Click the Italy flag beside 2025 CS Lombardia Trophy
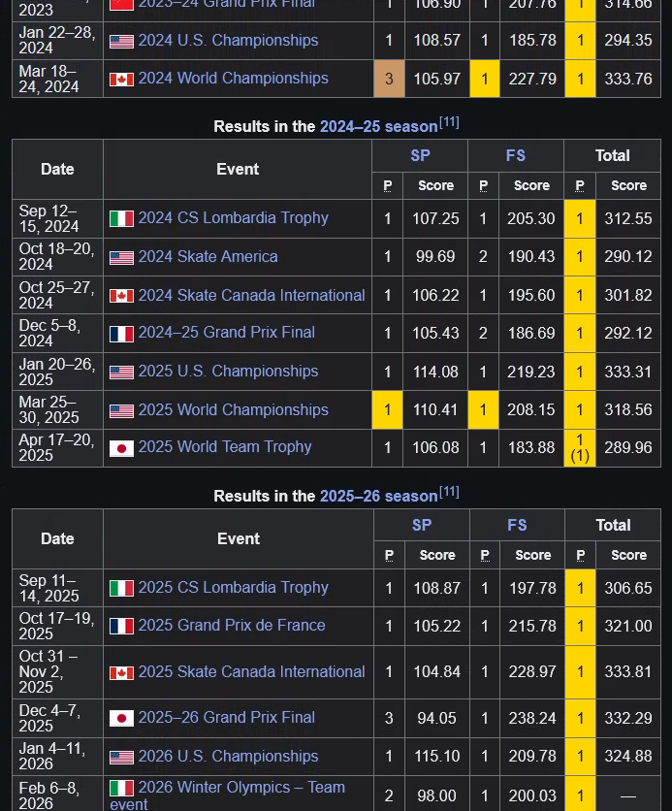 (121, 588)
